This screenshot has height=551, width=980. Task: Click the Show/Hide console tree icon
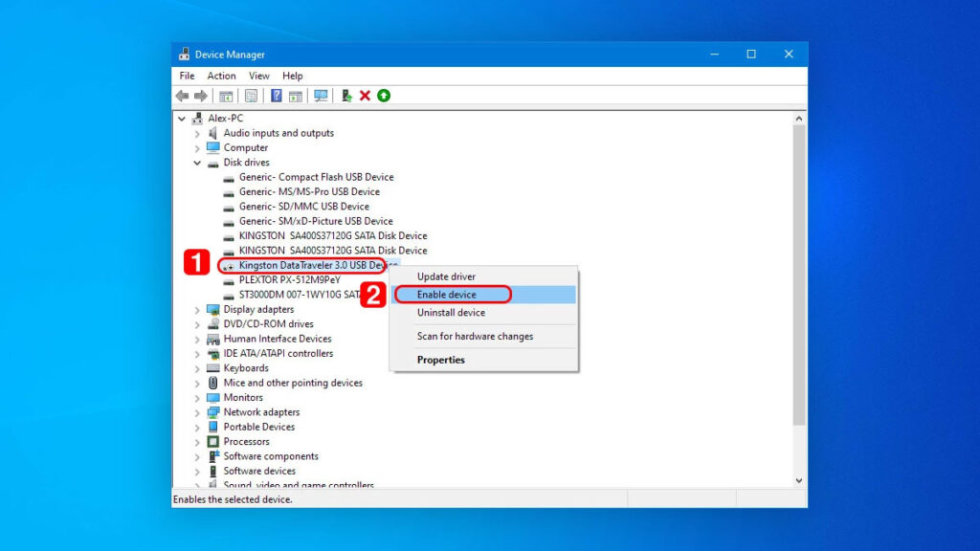click(x=226, y=95)
